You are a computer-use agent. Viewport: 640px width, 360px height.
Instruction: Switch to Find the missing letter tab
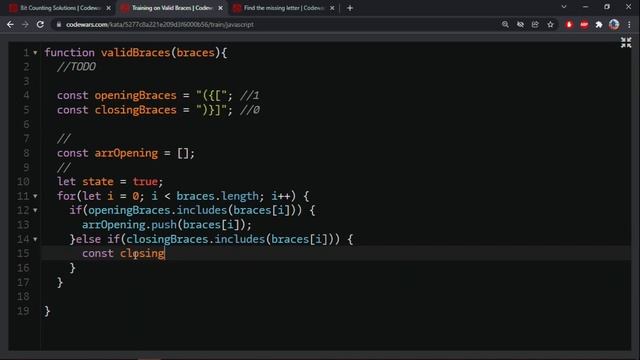click(x=284, y=8)
